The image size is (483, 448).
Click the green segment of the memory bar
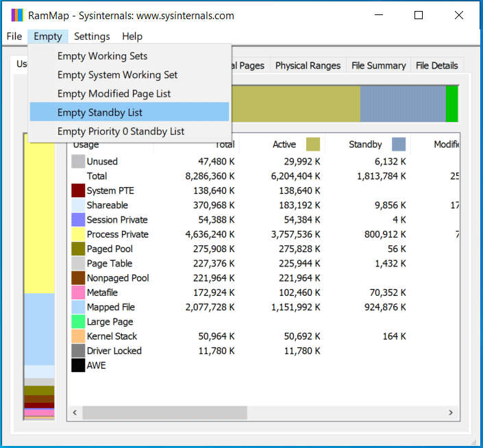(452, 104)
